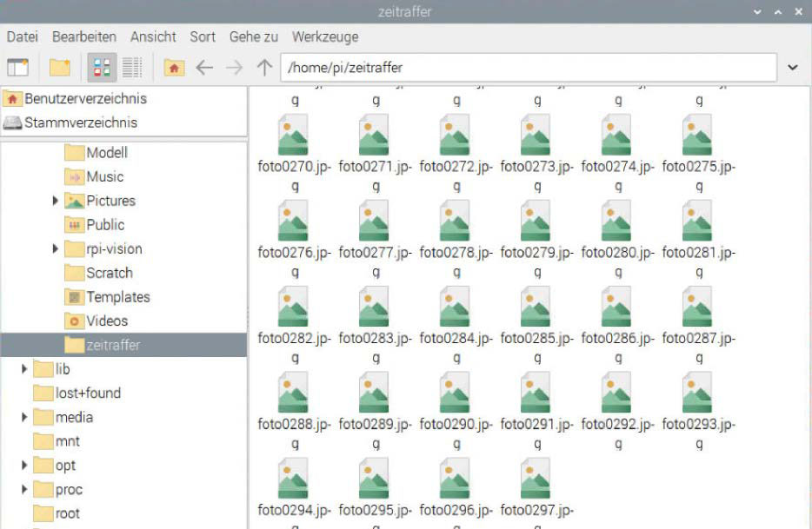Select the Videos folder in sidebar

pyautogui.click(x=106, y=321)
